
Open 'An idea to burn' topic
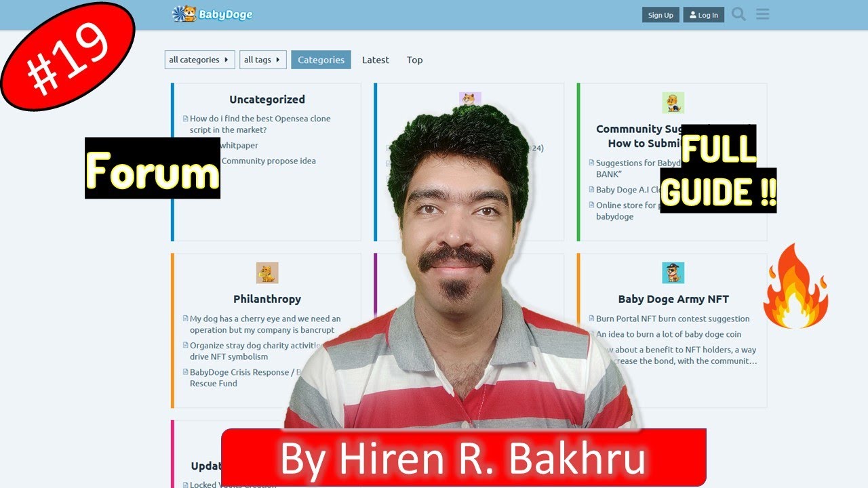(668, 334)
